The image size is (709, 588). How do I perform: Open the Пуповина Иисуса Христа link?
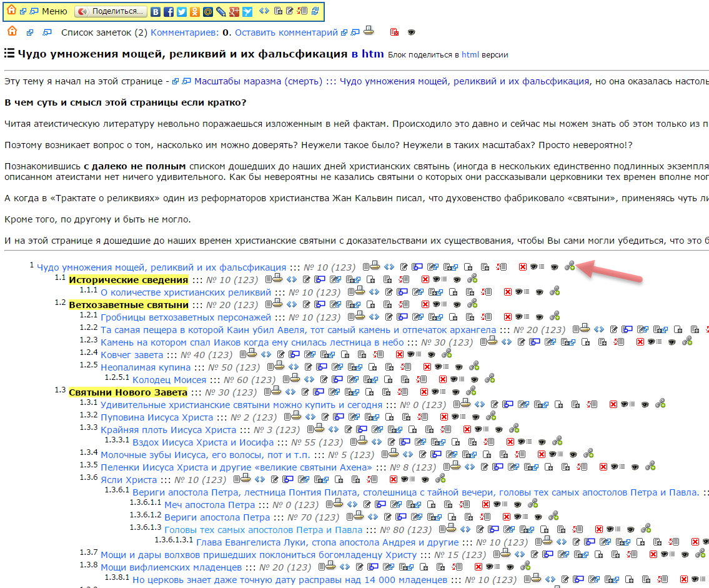156,417
